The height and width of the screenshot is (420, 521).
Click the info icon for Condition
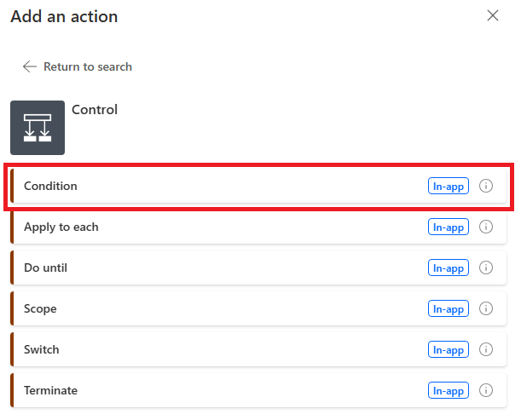pos(486,186)
